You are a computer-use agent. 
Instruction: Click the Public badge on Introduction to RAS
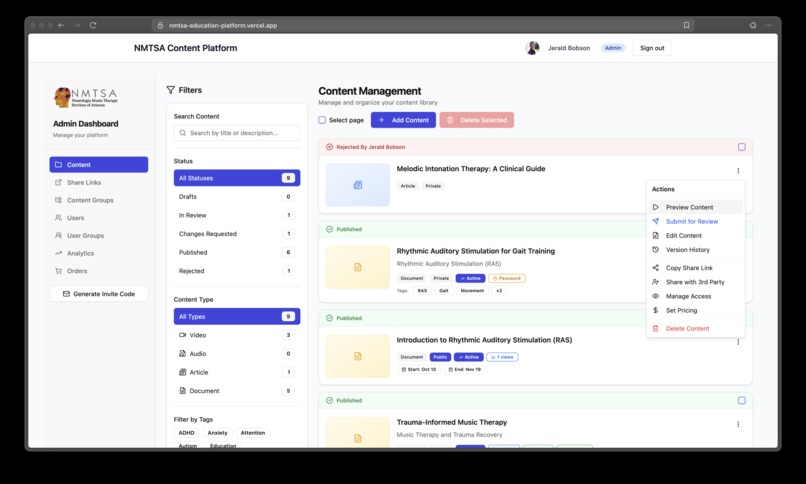tap(440, 357)
